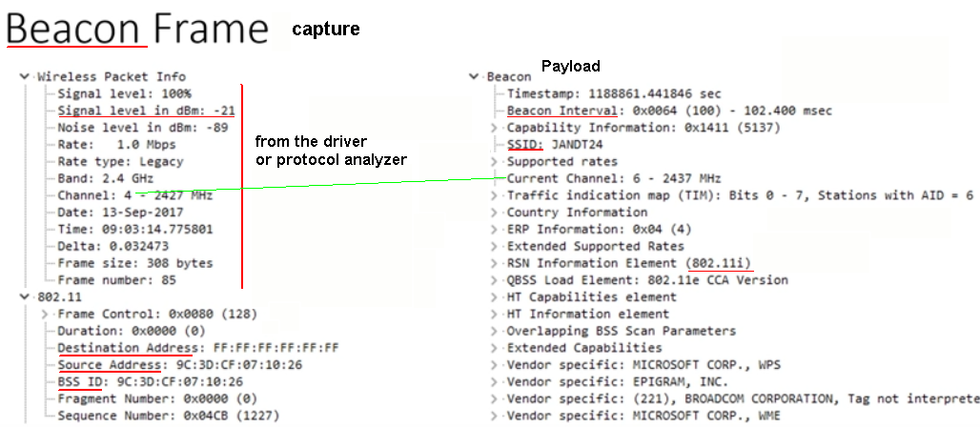Expand the Supported rates element
980x427 pixels.
494,161
